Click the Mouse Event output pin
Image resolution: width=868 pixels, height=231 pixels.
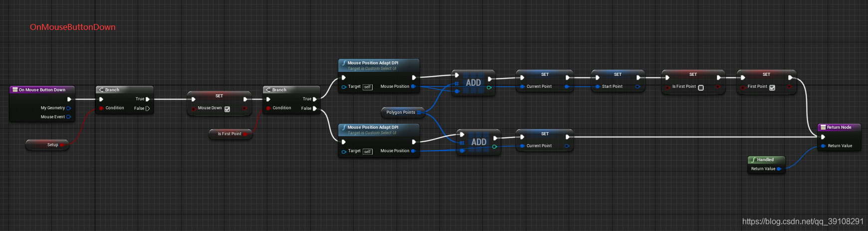click(x=68, y=117)
